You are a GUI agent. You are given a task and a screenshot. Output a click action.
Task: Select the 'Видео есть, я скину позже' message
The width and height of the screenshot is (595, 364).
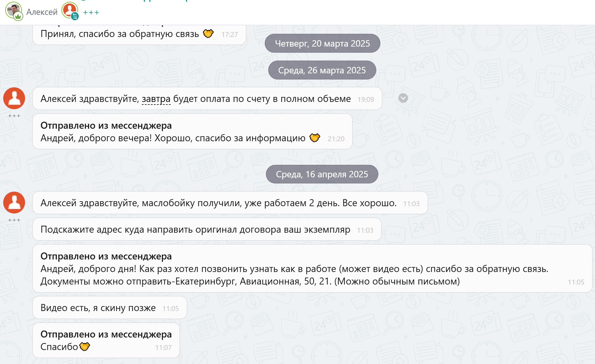click(98, 308)
